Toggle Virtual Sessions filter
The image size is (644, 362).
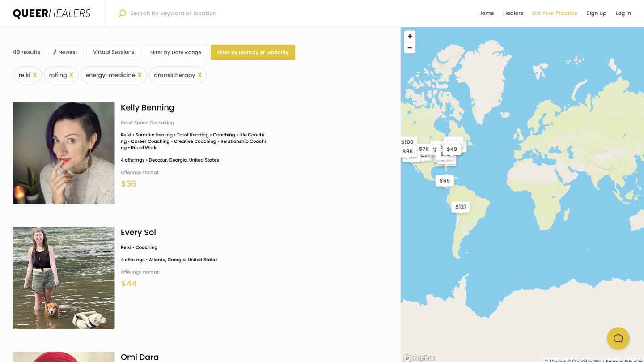pyautogui.click(x=114, y=52)
